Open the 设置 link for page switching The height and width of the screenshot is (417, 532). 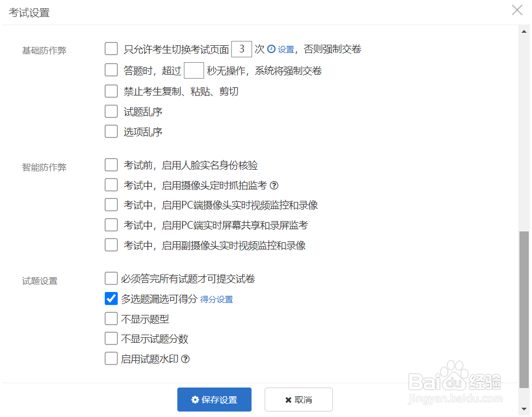click(286, 49)
